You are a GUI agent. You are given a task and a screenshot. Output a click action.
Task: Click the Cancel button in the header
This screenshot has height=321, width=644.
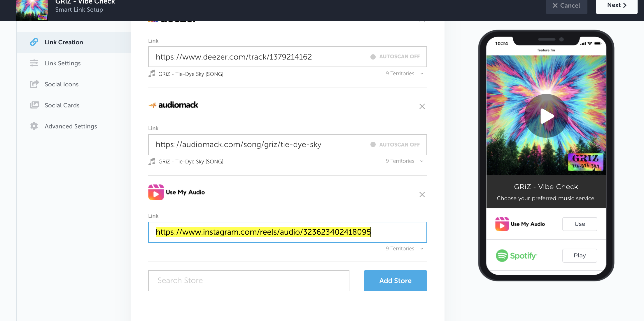[566, 6]
